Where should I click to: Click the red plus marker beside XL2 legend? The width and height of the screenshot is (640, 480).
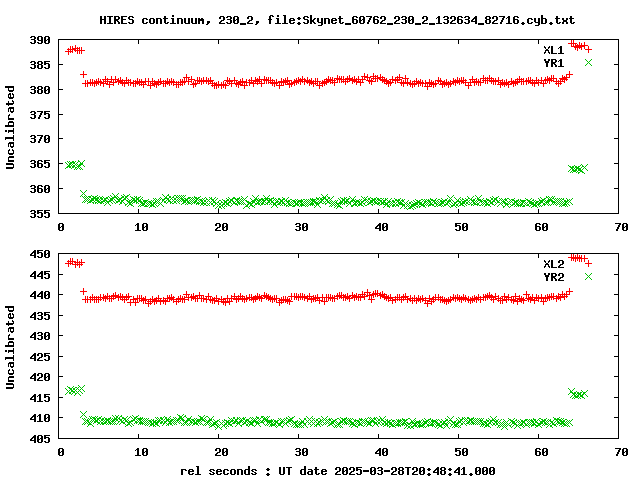(588, 264)
